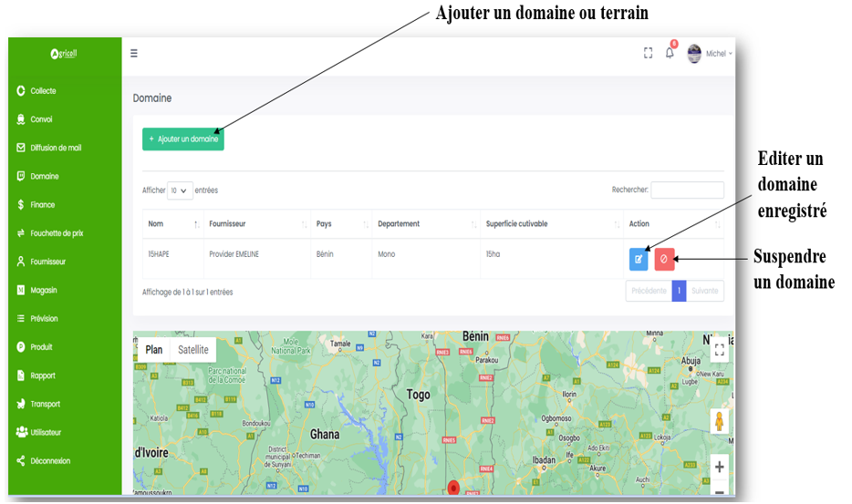Click the blue edit domain icon

coord(639,259)
